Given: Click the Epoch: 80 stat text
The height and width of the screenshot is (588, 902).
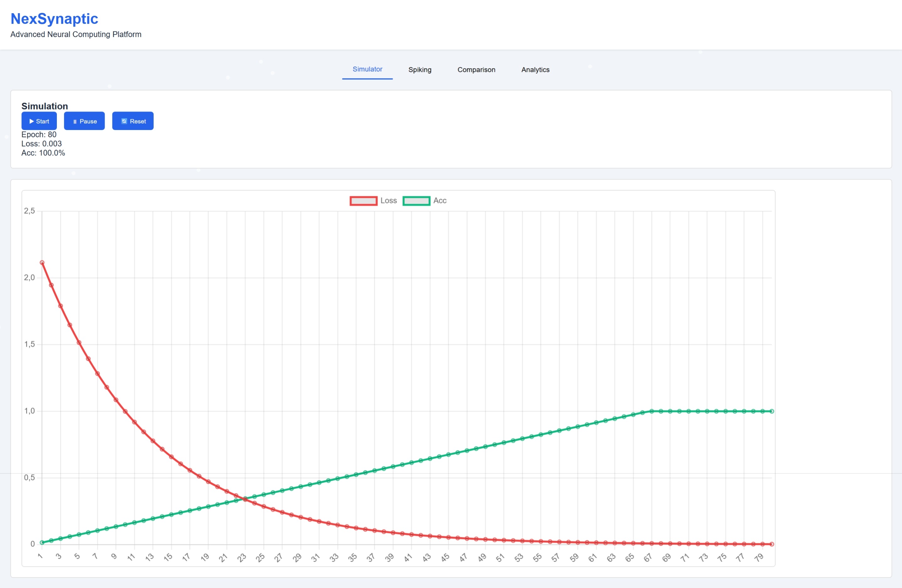Looking at the screenshot, I should [x=39, y=134].
